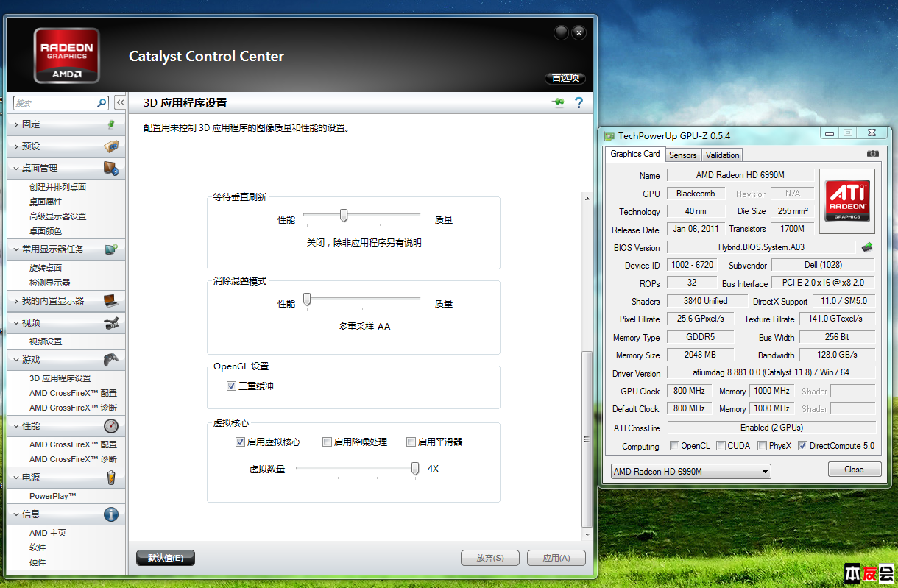Toggle DirectCompute 5.0 checkbox in GPU-Z
Image resolution: width=898 pixels, height=588 pixels.
click(803, 446)
